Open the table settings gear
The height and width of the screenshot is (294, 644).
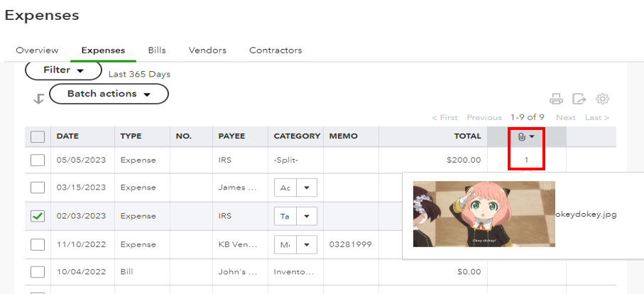pyautogui.click(x=603, y=99)
